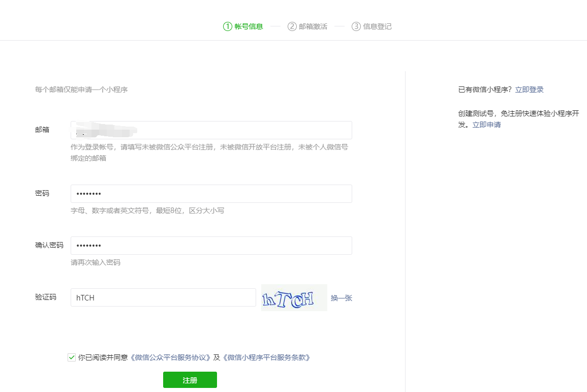Click the green 注册 button
Viewport: 587px width, 392px height.
pos(190,380)
